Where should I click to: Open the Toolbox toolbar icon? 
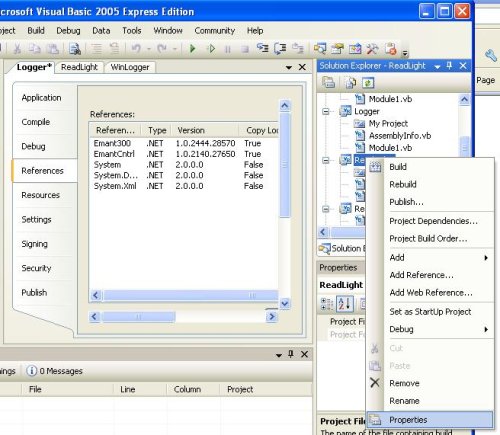(372, 49)
